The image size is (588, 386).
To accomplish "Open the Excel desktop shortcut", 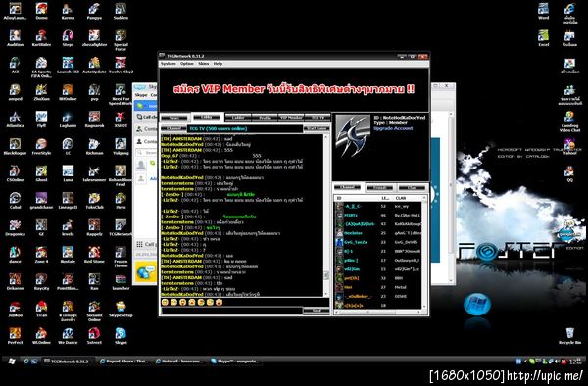I will click(543, 38).
